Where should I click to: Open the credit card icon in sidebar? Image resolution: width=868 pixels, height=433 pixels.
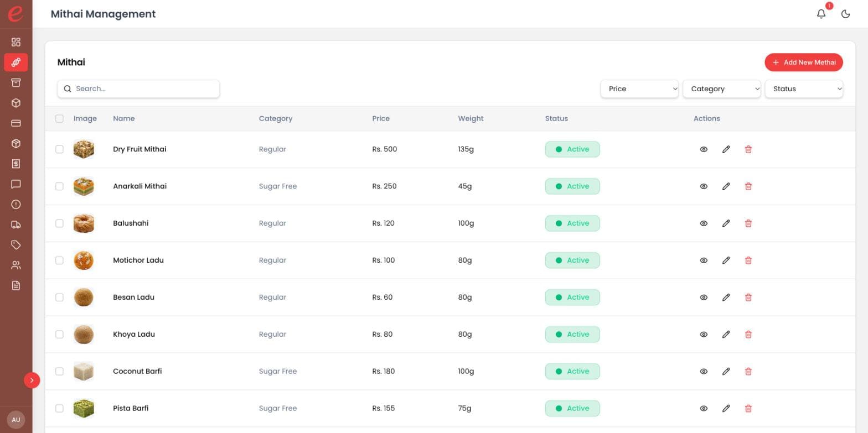point(16,123)
